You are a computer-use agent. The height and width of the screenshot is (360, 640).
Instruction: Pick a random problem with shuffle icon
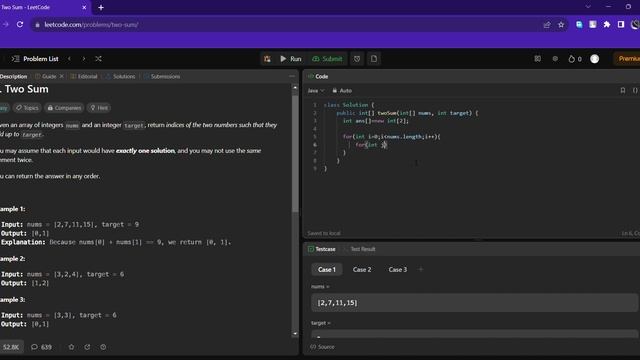click(98, 59)
